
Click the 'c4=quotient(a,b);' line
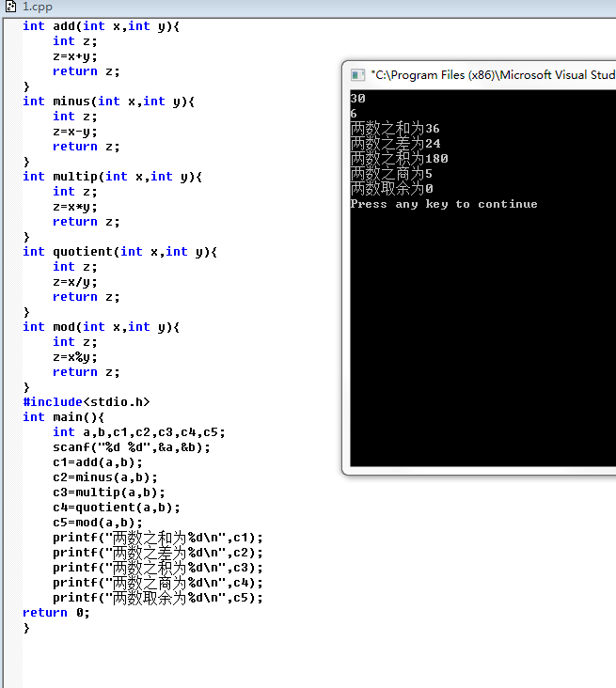(117, 508)
